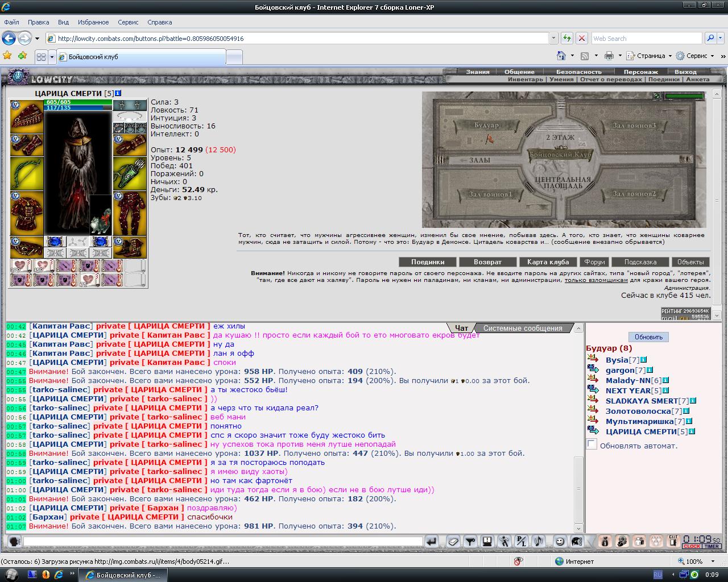Image resolution: width=728 pixels, height=582 pixels.
Task: Open the quick tabs dropdown arrow
Action: coord(52,57)
